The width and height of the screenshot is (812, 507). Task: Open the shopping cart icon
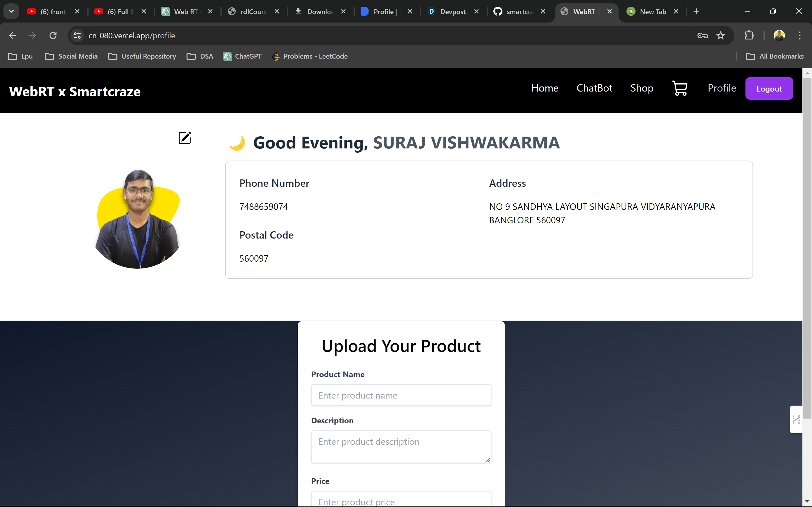[x=680, y=88]
